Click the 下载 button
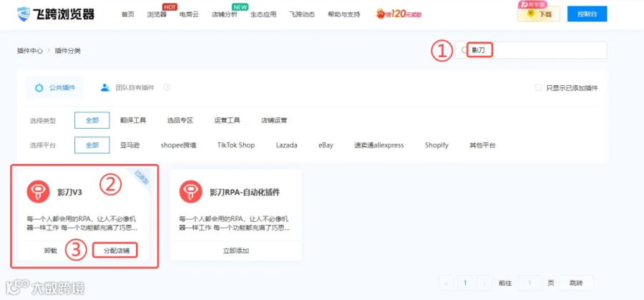 [538, 14]
